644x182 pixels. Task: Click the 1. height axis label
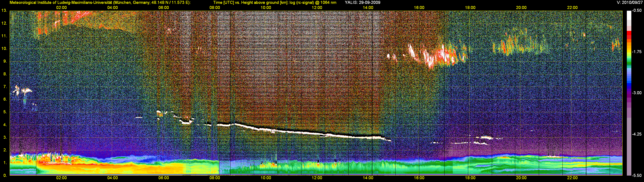pos(5,163)
